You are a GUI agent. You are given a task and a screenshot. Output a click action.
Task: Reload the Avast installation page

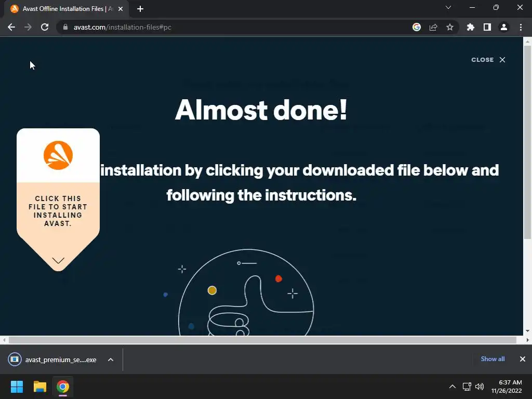pos(45,27)
